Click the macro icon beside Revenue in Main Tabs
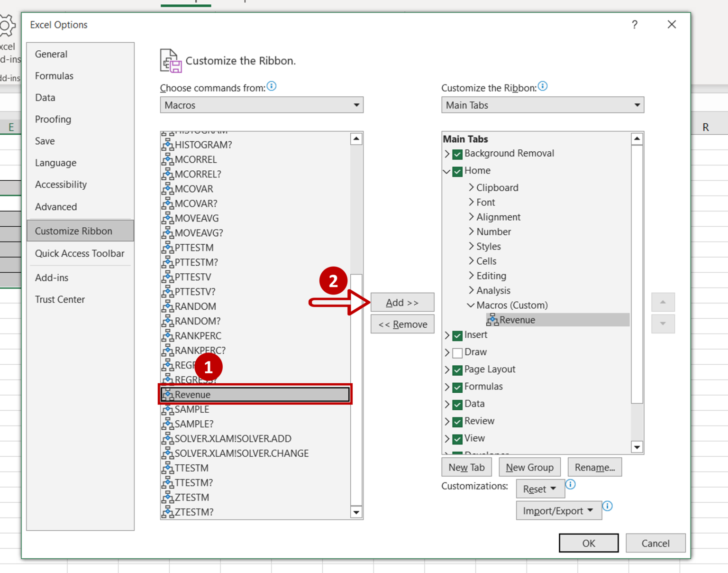This screenshot has width=728, height=573. pos(493,320)
